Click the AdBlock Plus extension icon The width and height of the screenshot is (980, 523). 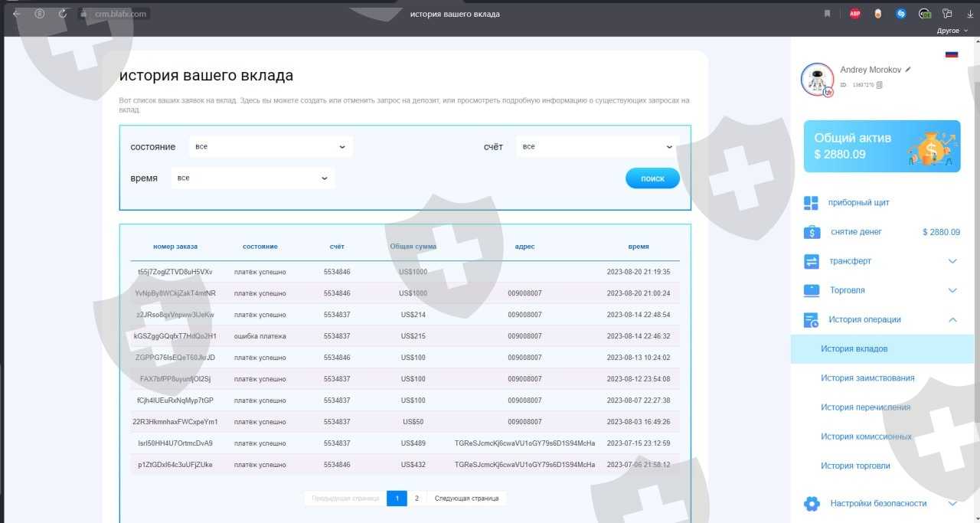pos(855,14)
